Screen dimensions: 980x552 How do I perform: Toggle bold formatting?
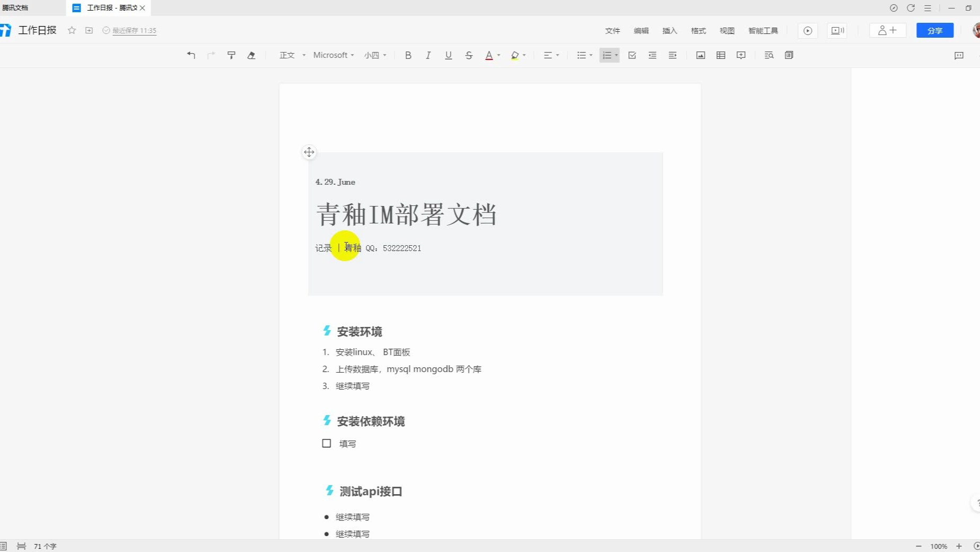[408, 55]
